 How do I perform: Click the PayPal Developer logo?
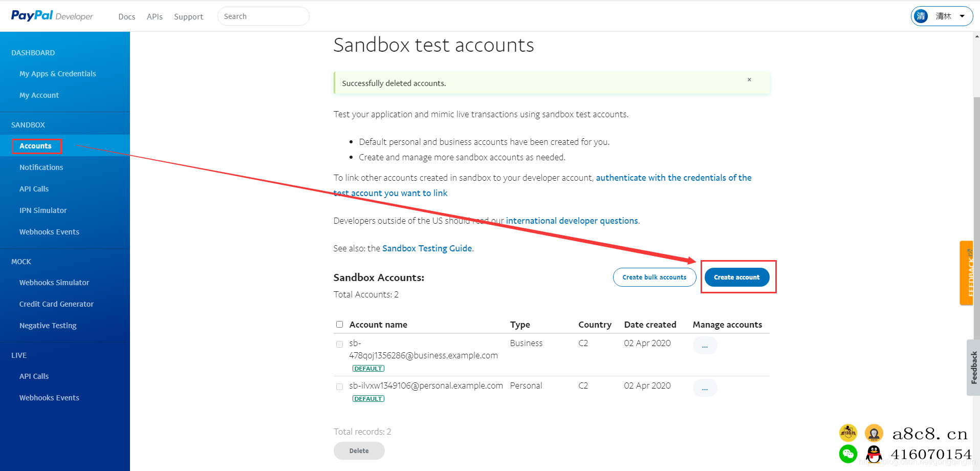point(52,16)
